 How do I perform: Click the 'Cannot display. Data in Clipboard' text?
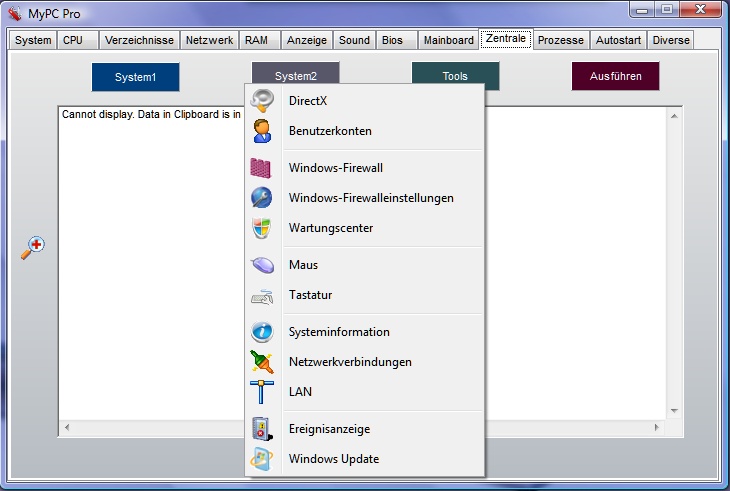(151, 114)
